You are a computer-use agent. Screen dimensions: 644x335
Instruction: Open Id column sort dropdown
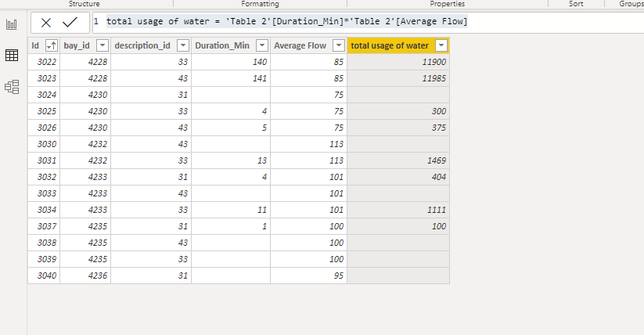click(52, 45)
